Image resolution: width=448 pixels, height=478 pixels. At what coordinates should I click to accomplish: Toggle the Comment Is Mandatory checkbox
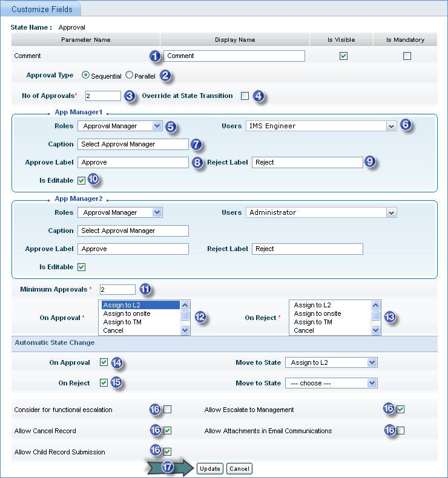(x=407, y=56)
